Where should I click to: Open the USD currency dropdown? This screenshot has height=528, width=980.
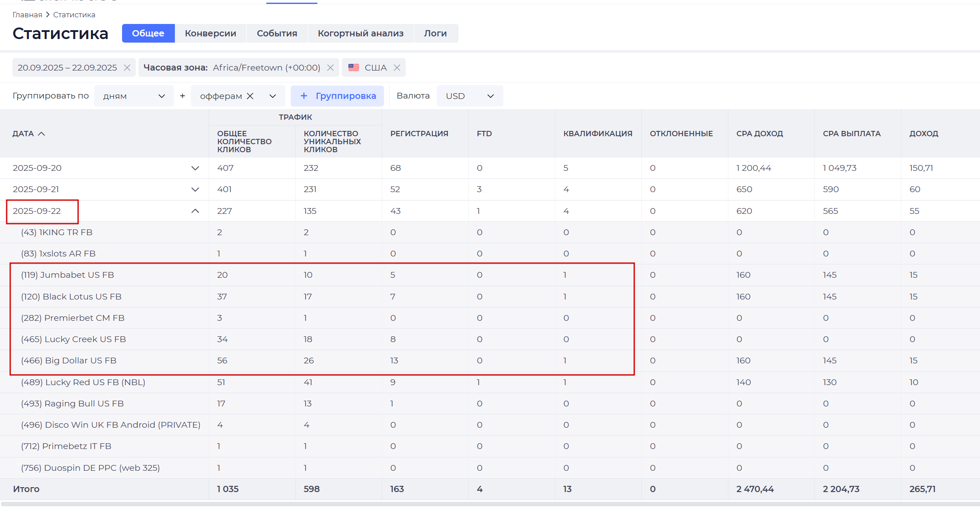(x=470, y=96)
